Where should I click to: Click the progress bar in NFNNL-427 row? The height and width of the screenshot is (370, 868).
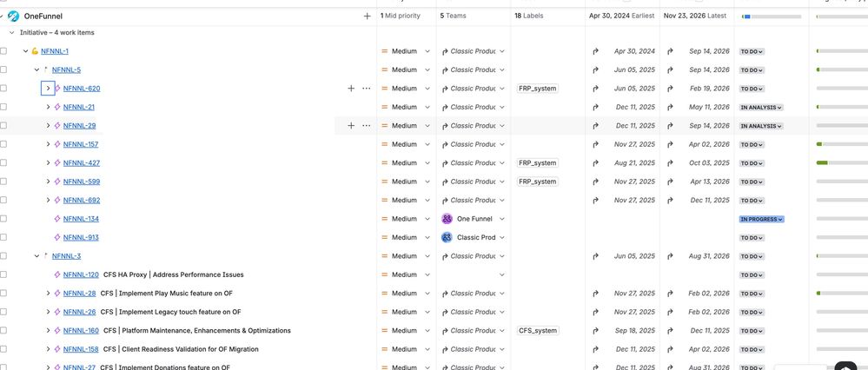(841, 162)
